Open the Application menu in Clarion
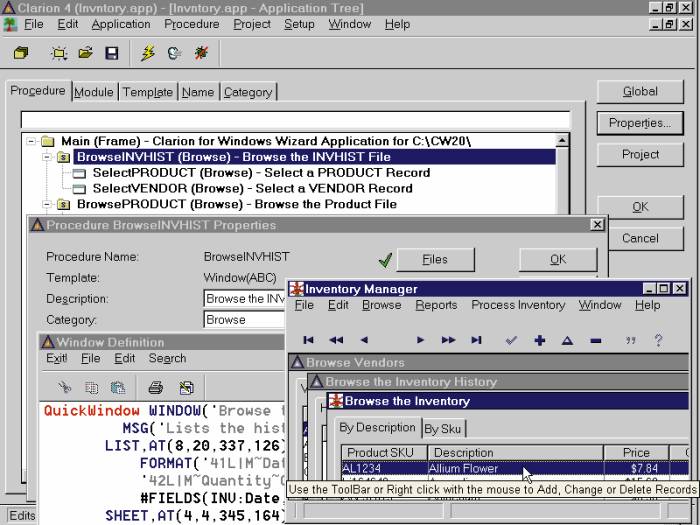Viewport: 700px width, 525px height. pyautogui.click(x=121, y=24)
